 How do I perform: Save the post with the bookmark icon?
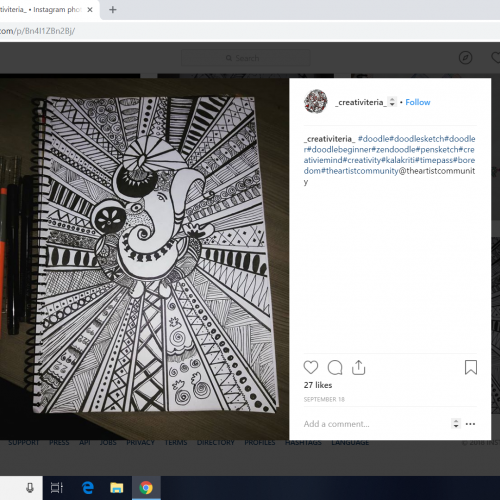point(471,367)
